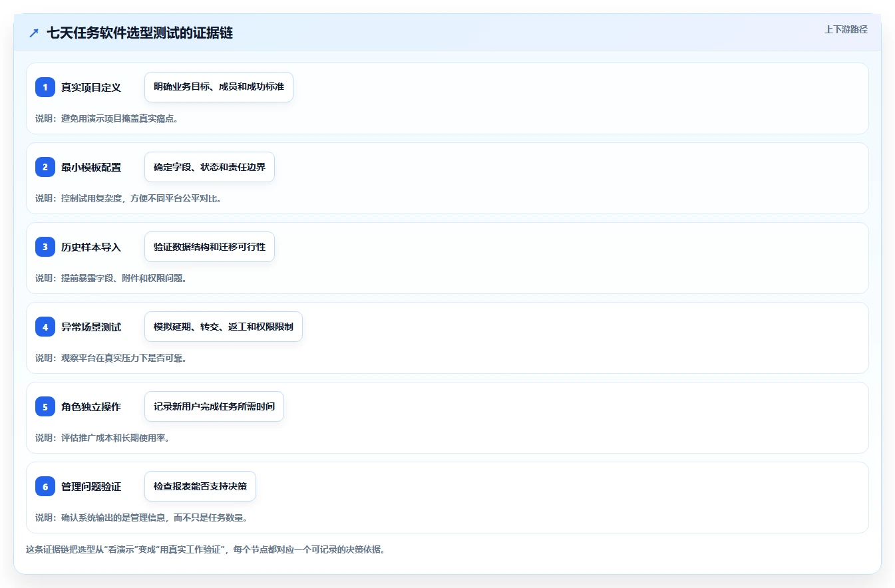Click the 管理问题验证 step title

point(91,486)
